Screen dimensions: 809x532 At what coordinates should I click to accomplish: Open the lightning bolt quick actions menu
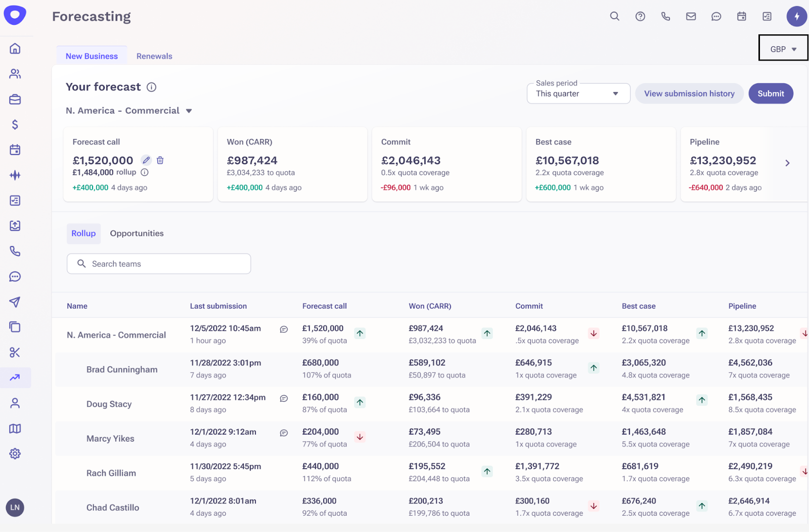point(797,16)
